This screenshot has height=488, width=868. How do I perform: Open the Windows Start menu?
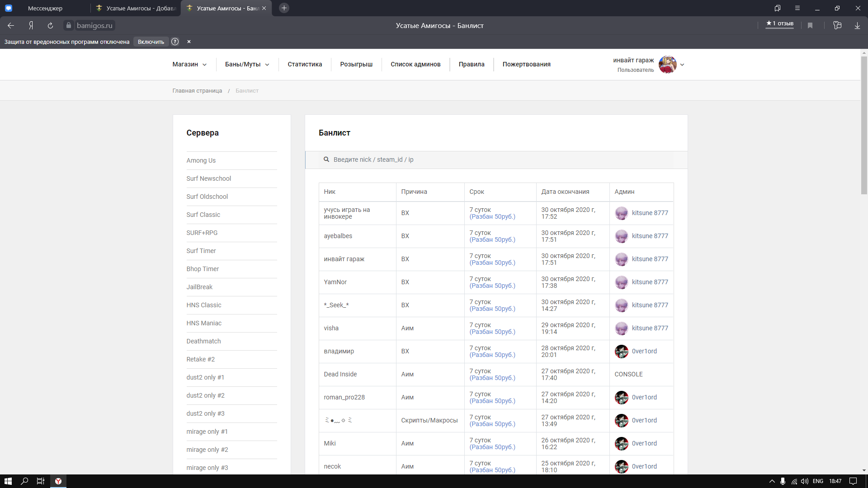(8, 481)
